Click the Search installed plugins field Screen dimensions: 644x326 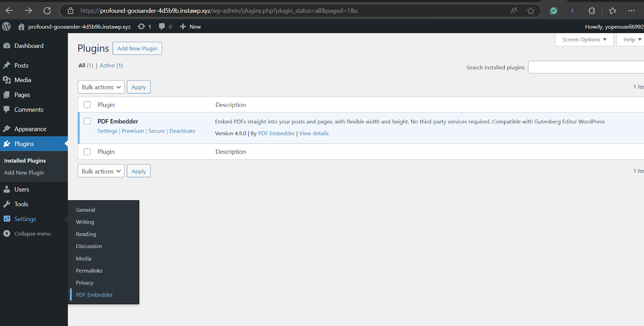pyautogui.click(x=586, y=67)
